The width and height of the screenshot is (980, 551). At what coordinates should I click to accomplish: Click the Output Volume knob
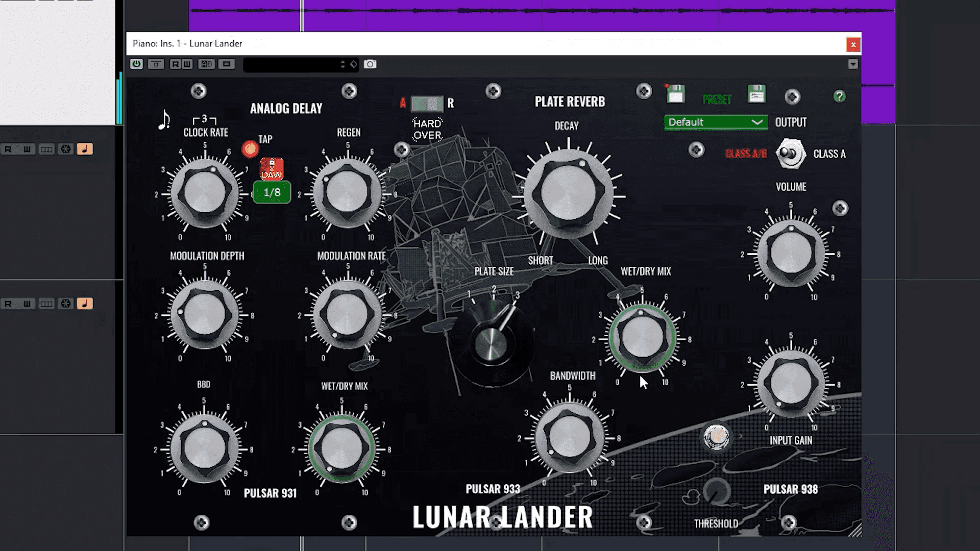(791, 253)
